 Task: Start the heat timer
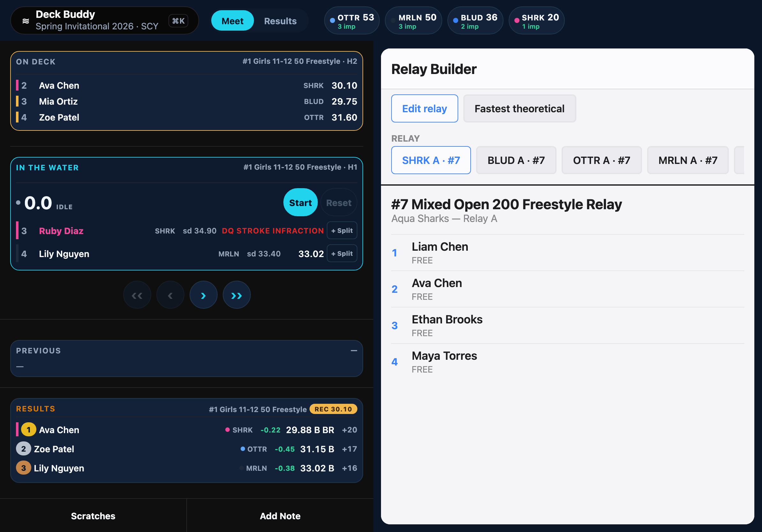tap(300, 203)
